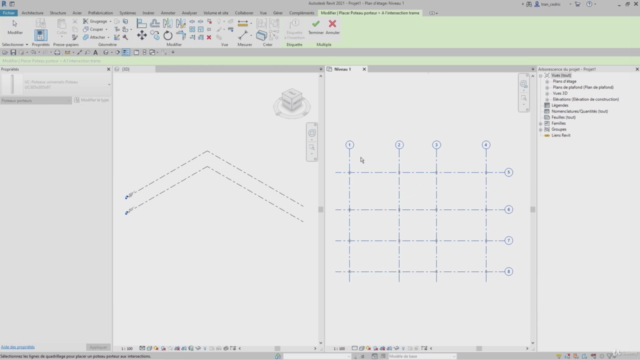Click the 1:100 scale in 3D view bar

pos(127,349)
